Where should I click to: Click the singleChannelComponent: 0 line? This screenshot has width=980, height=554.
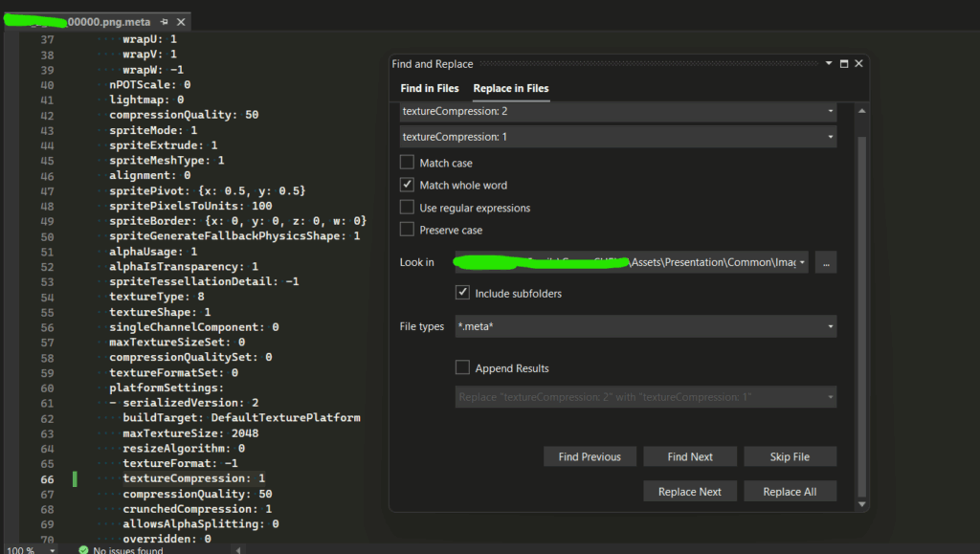click(x=193, y=327)
